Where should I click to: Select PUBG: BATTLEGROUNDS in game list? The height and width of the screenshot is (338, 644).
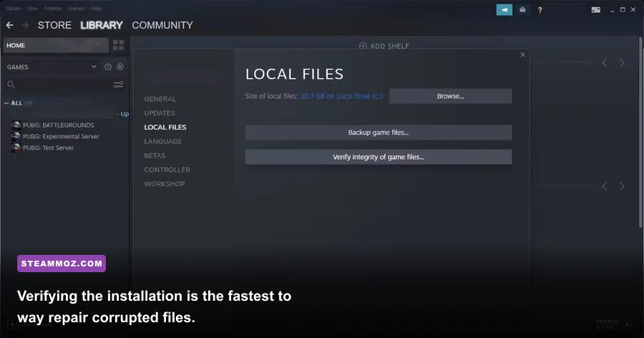point(59,125)
